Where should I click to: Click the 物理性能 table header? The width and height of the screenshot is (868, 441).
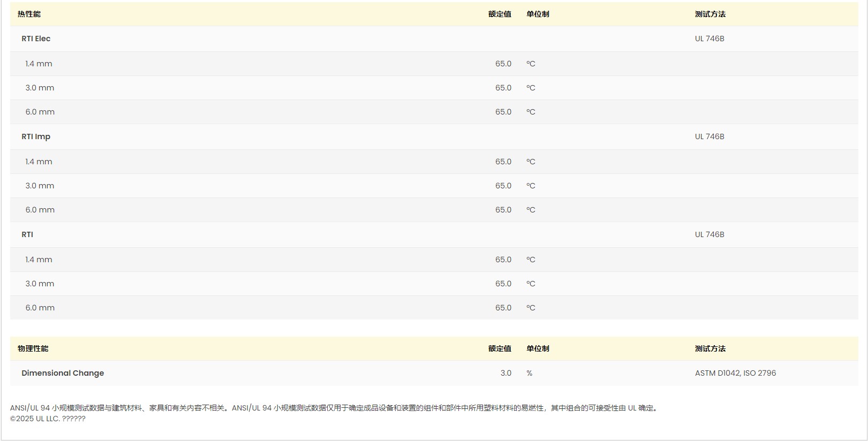(x=33, y=349)
